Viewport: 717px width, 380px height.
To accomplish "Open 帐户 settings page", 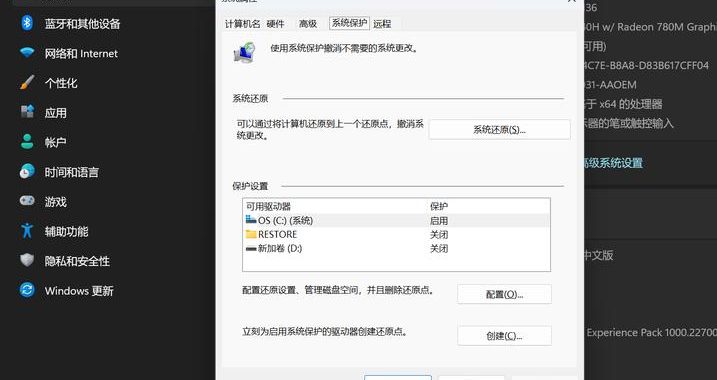I will pos(55,142).
